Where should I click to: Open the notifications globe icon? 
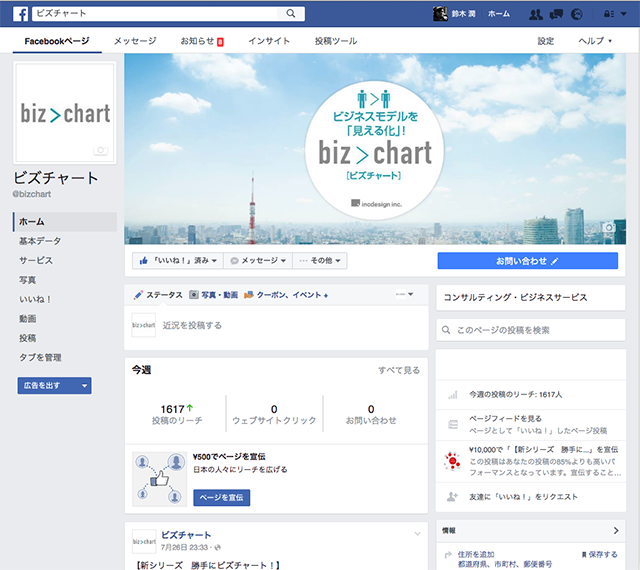pyautogui.click(x=576, y=15)
